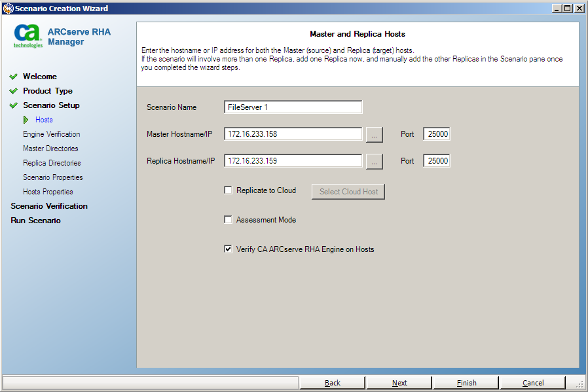Select the Replica Directories step
The width and height of the screenshot is (588, 392).
52,162
